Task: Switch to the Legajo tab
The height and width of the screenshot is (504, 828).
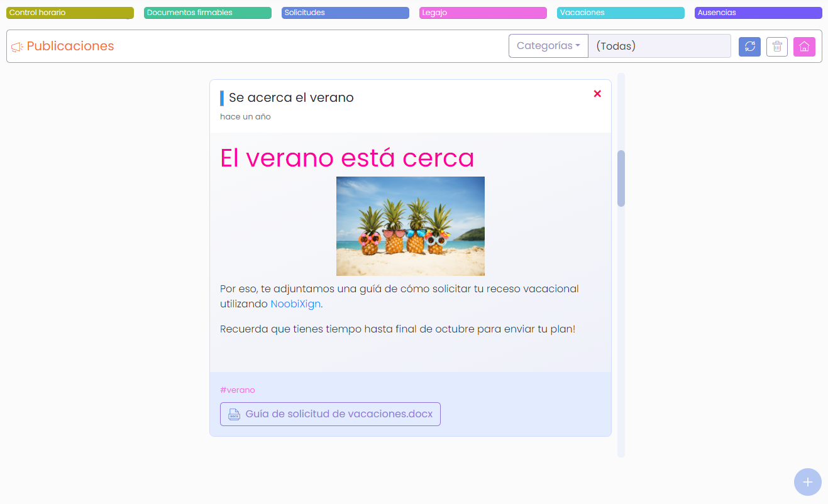Action: [482, 12]
